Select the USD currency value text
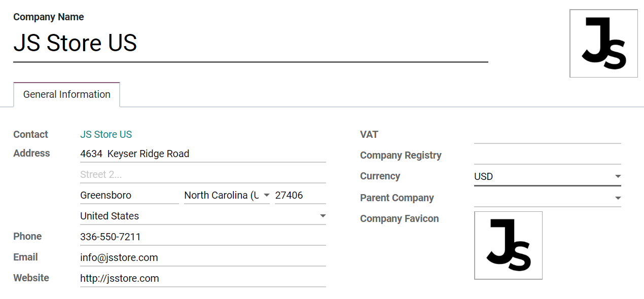The width and height of the screenshot is (644, 299). click(x=483, y=176)
